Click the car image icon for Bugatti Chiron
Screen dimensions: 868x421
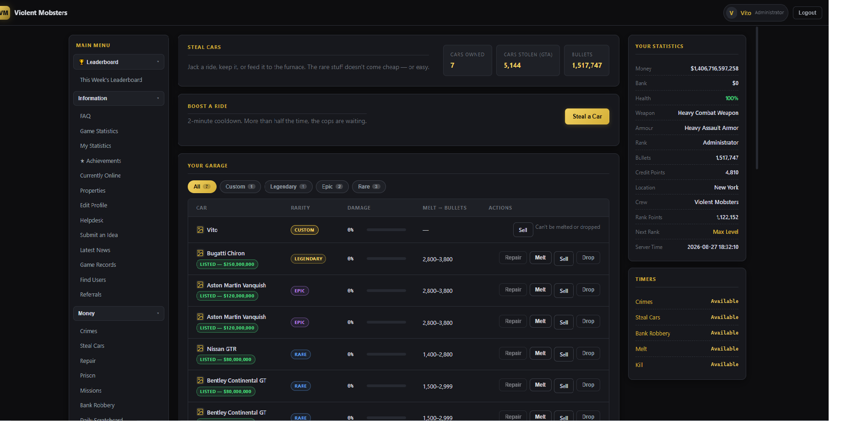[x=200, y=253]
